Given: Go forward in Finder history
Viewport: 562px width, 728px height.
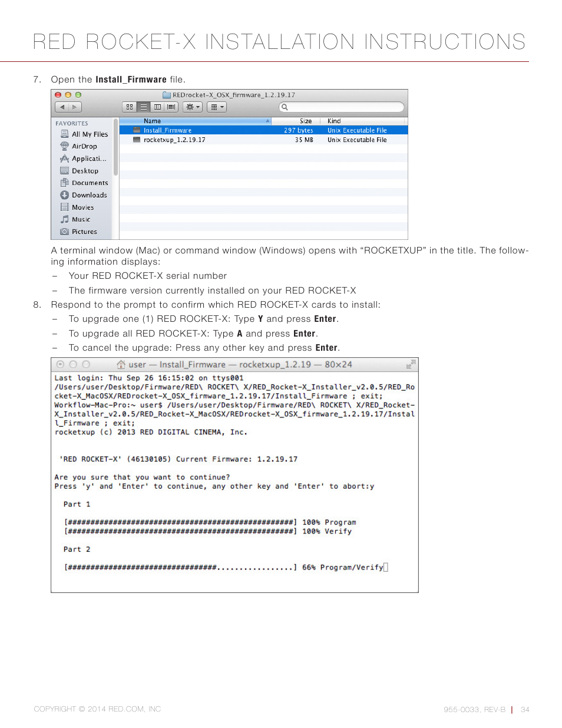Looking at the screenshot, I should (x=75, y=107).
